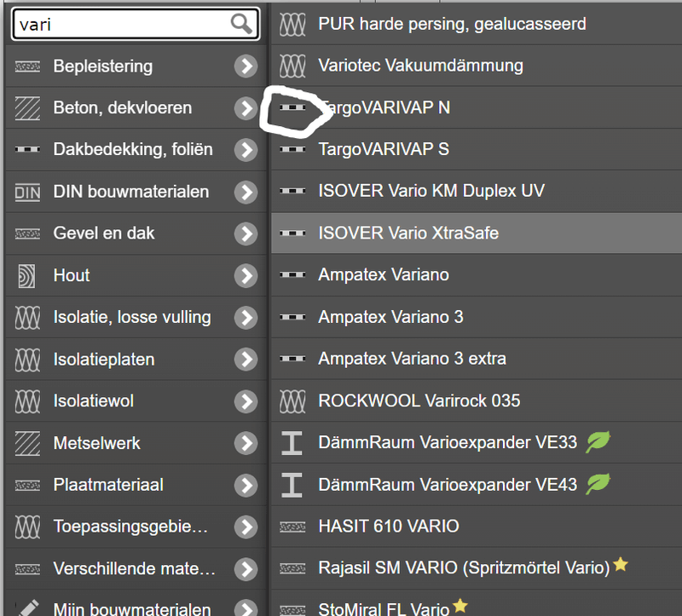The image size is (682, 616).
Task: Click the yellow star beside Rajasil SM VARIO
Action: (x=621, y=564)
